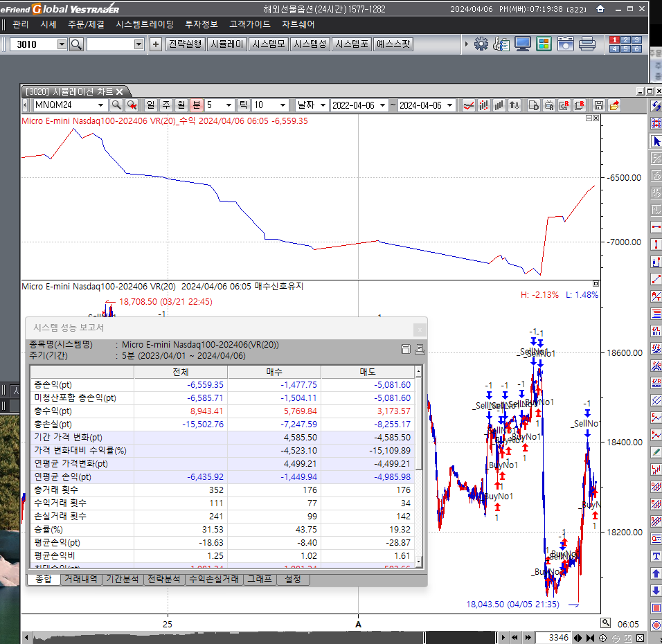Click the printer icon in main toolbar

click(x=587, y=44)
